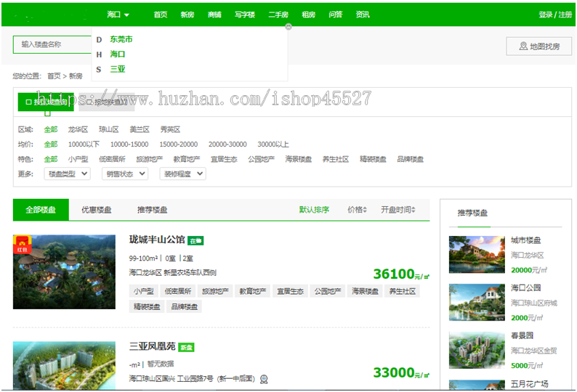
Task: Open 海口公园 in recommended sidebar
Action: (526, 288)
